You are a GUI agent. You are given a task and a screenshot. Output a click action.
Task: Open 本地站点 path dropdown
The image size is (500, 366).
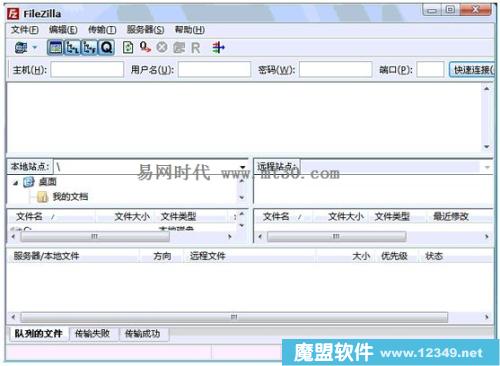[x=243, y=167]
